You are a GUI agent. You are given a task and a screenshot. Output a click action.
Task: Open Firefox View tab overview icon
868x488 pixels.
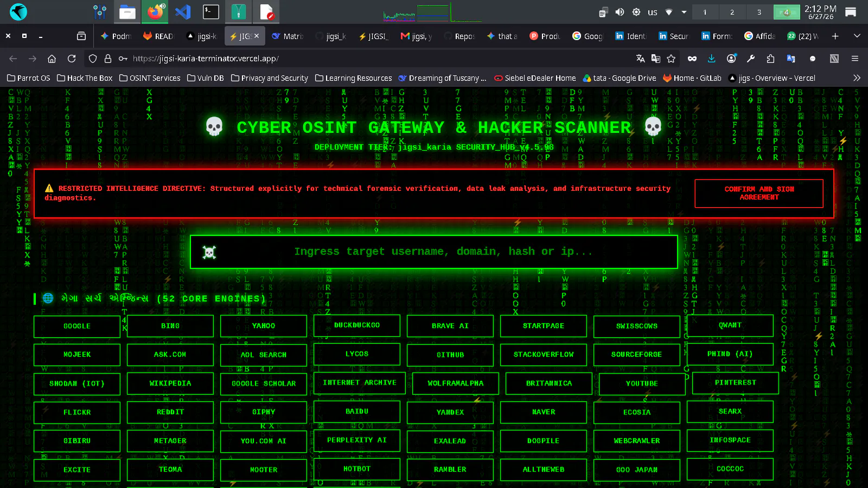(x=81, y=36)
